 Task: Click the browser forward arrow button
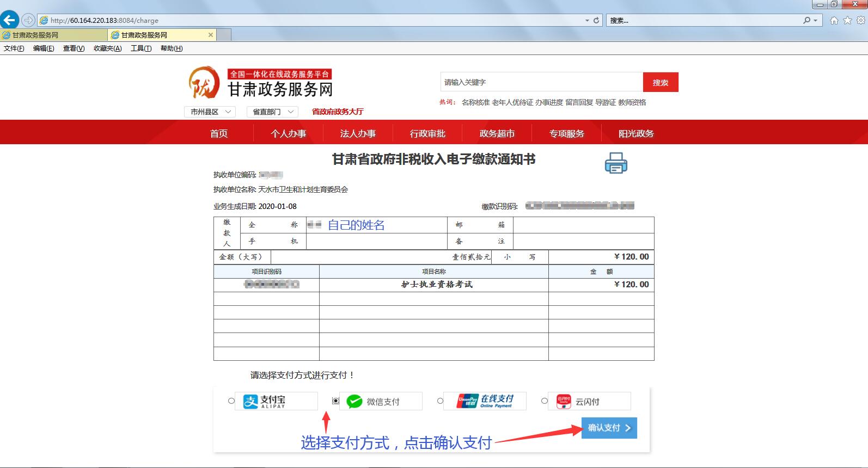28,20
